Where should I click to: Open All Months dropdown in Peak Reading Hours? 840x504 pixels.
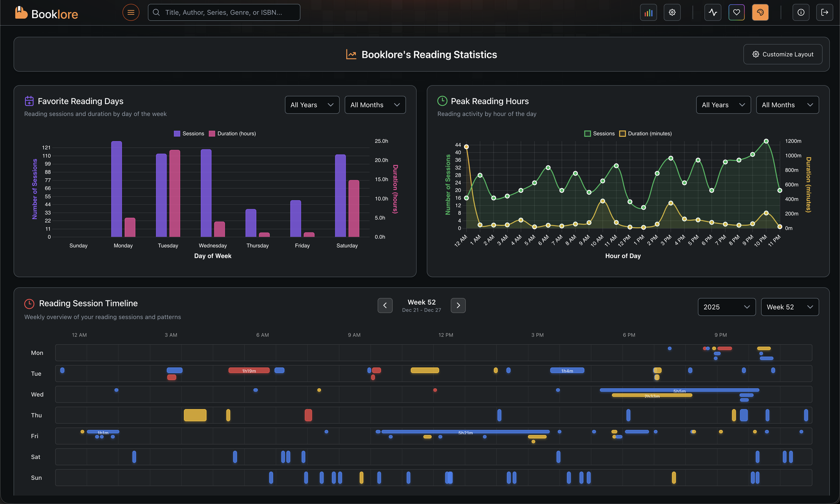pyautogui.click(x=787, y=105)
